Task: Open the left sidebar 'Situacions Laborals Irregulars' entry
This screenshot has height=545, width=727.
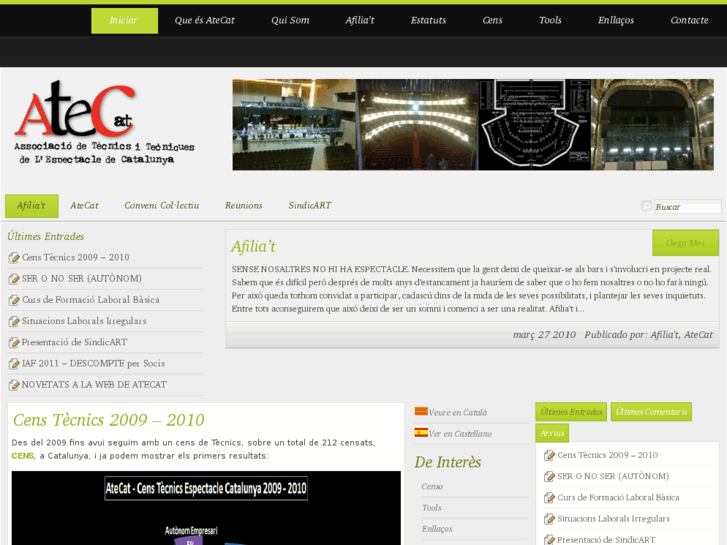Action: (84, 321)
